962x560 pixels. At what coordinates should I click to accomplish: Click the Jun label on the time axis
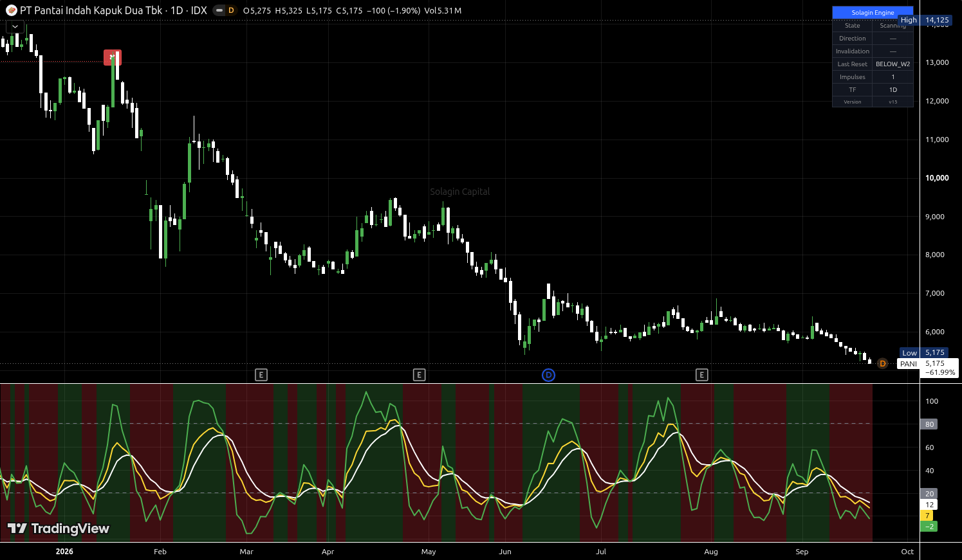coord(505,552)
